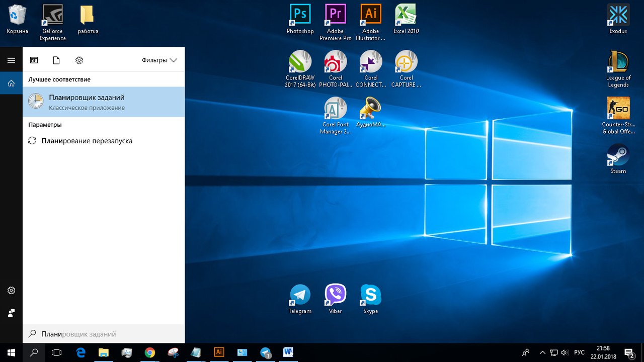Expand the Фильтры dropdown
The height and width of the screenshot is (362, 644).
point(159,60)
